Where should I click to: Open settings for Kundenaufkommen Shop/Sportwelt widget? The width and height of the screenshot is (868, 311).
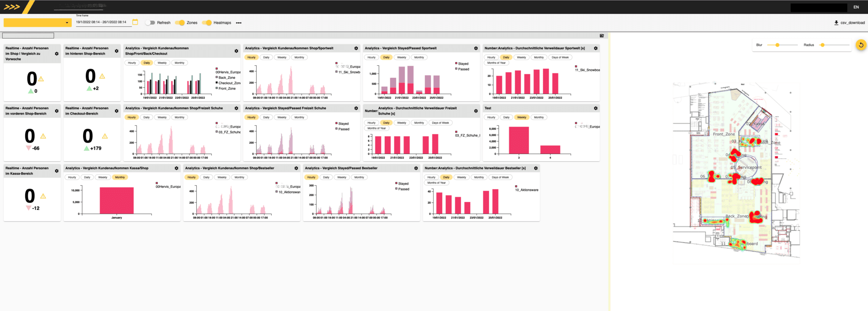tap(356, 48)
